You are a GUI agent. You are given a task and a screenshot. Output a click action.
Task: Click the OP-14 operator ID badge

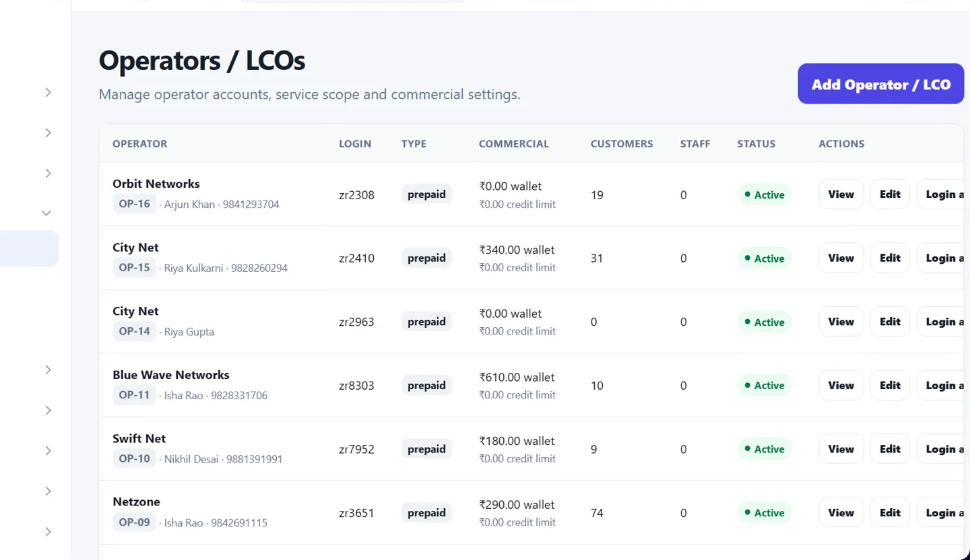134,331
